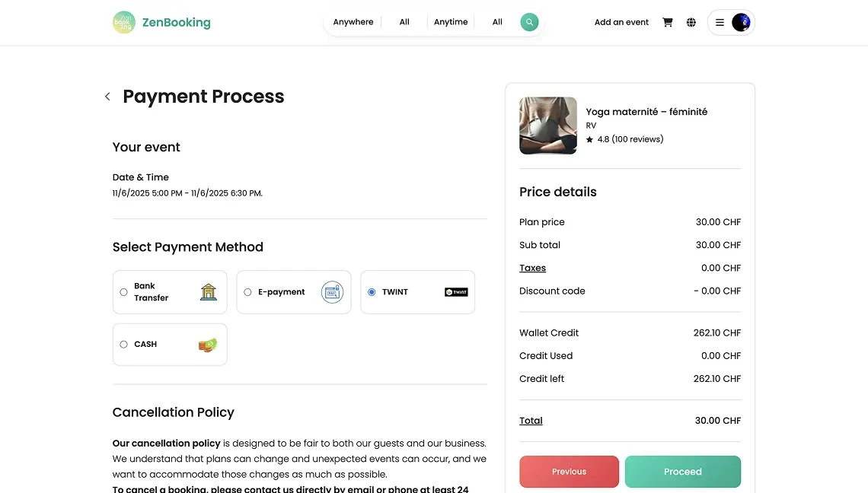The width and height of the screenshot is (868, 493).
Task: Click the red Previous button
Action: pos(569,472)
